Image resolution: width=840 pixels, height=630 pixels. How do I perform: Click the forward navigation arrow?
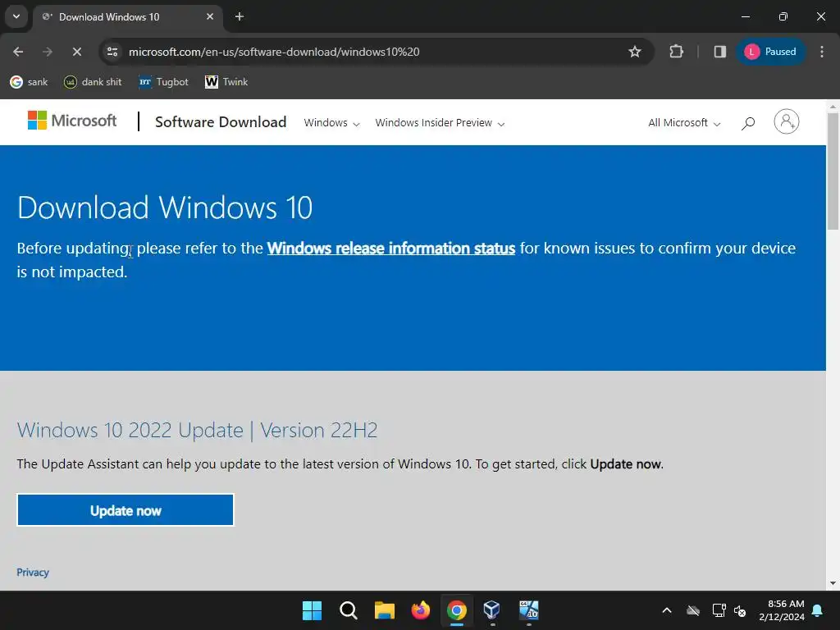coord(47,52)
